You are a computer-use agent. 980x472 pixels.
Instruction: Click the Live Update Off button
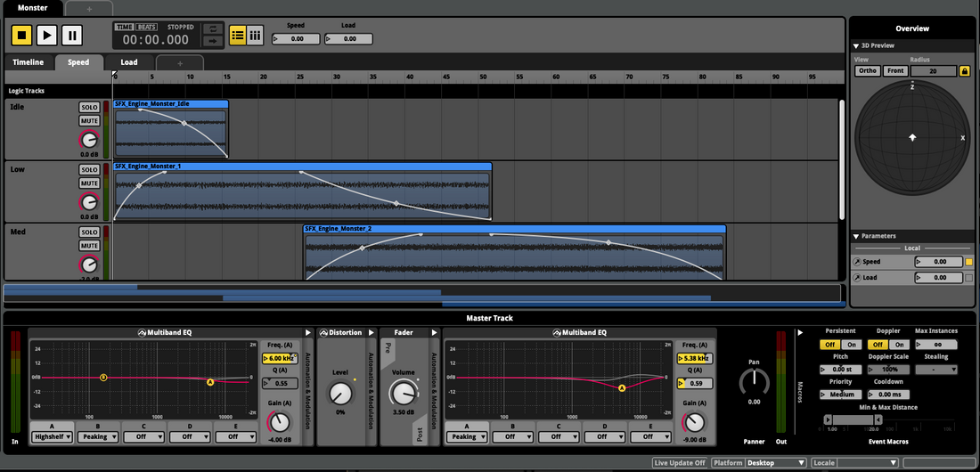pyautogui.click(x=679, y=463)
